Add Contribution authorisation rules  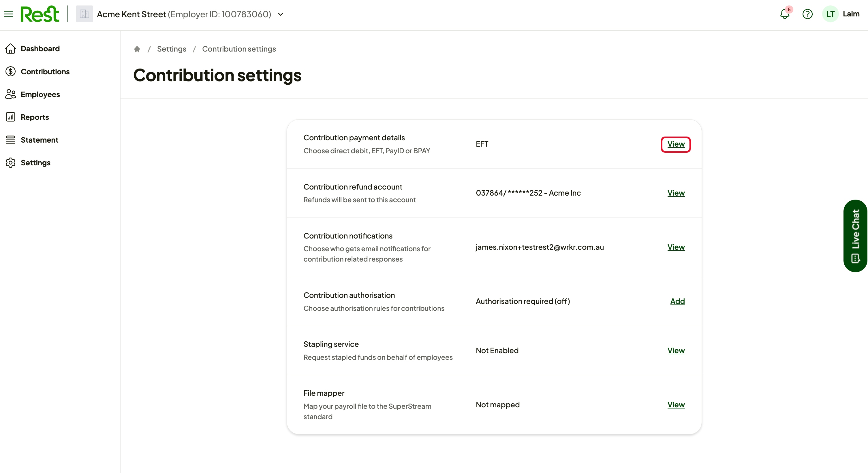click(677, 302)
